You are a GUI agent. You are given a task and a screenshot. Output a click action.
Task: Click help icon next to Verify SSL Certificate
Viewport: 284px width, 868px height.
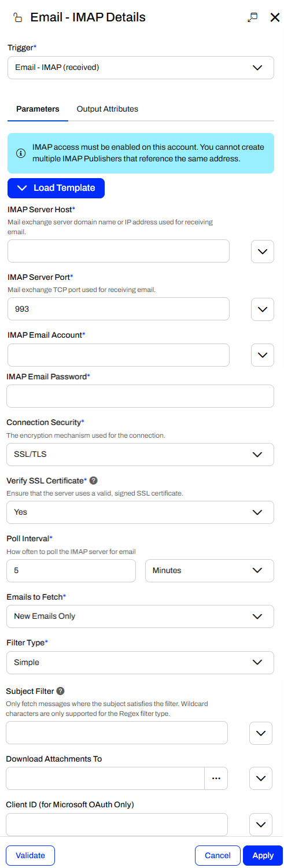[x=94, y=481]
